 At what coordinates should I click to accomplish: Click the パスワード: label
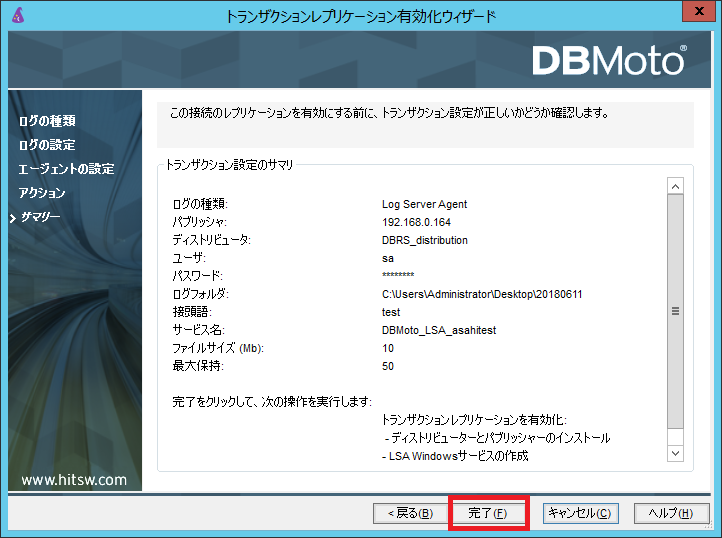198,276
